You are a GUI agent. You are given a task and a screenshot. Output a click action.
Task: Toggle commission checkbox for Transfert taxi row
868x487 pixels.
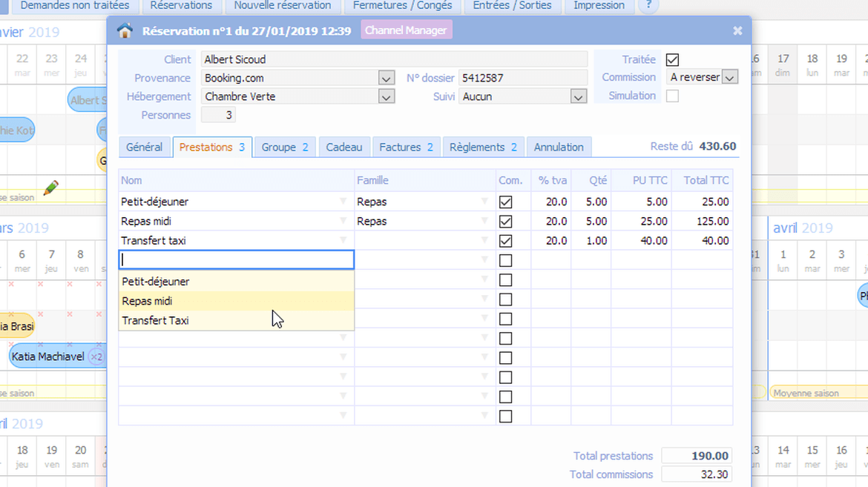[505, 241]
